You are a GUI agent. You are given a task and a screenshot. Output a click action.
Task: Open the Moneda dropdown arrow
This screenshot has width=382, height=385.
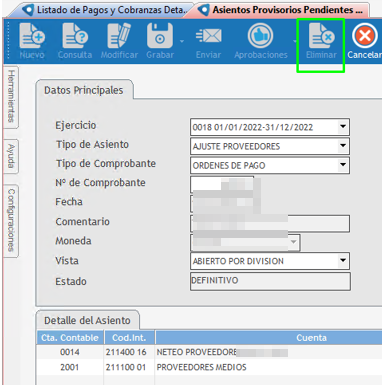point(294,242)
